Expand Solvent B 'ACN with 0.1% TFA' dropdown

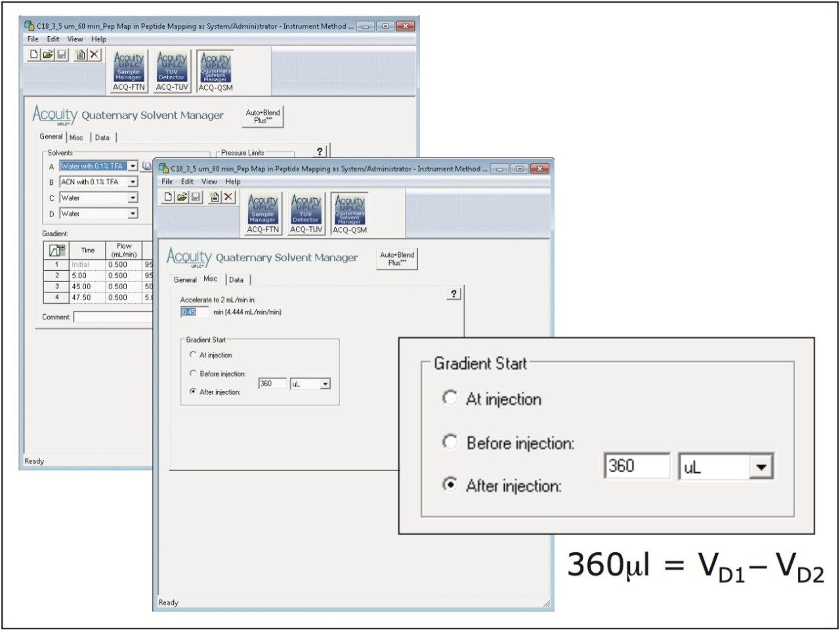pyautogui.click(x=133, y=182)
